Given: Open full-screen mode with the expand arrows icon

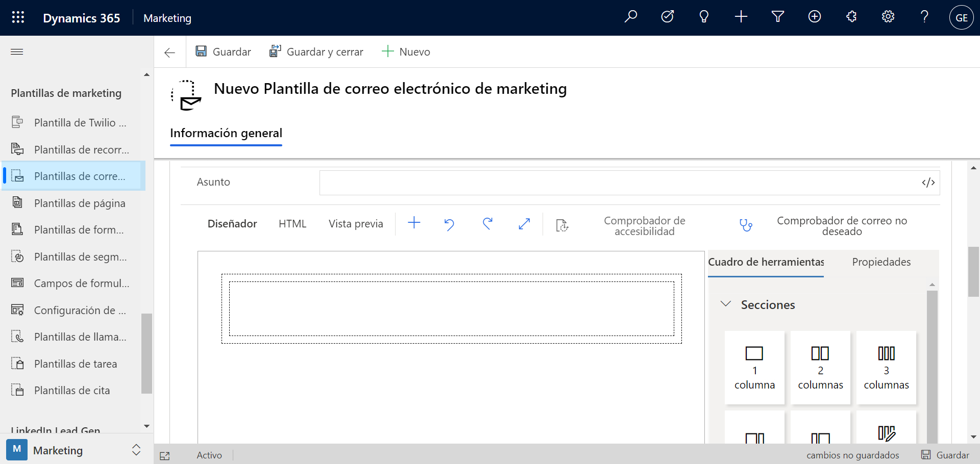Looking at the screenshot, I should [524, 224].
